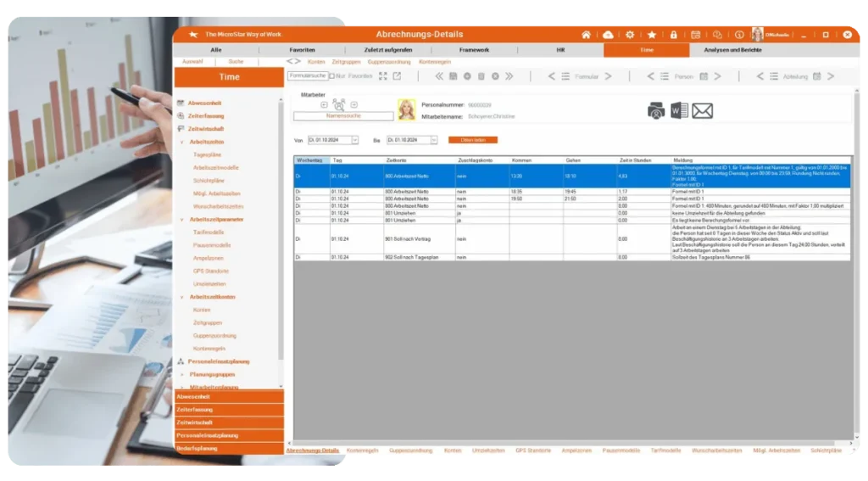Click next employee arrow under Mitarbeiter

point(353,104)
